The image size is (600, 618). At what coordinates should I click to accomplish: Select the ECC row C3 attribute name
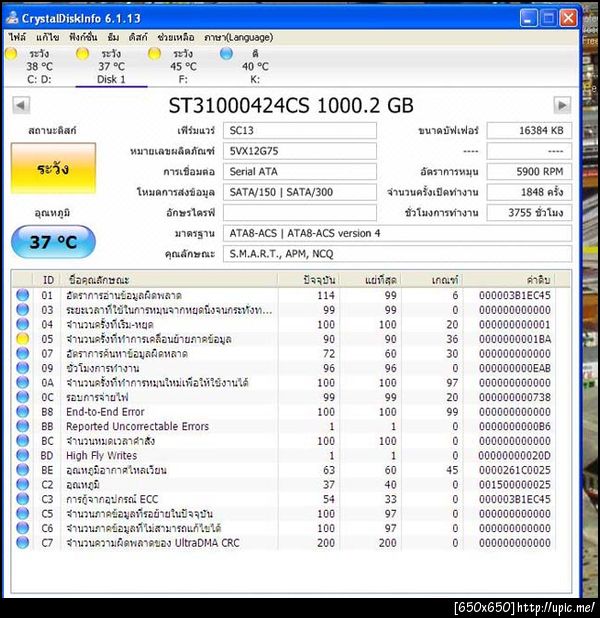click(112, 499)
